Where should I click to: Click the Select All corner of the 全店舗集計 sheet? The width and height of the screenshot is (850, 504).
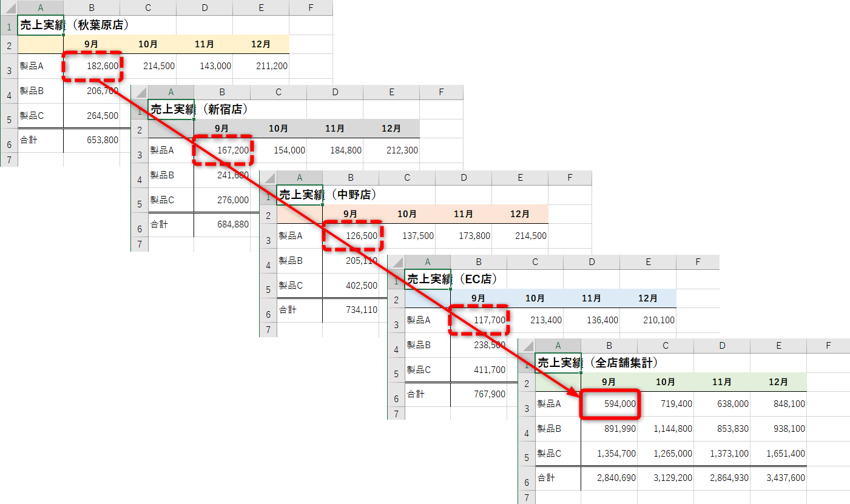[527, 346]
